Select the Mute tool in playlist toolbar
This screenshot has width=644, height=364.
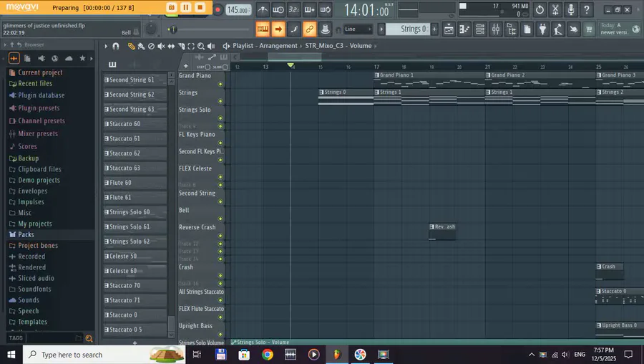click(x=161, y=46)
